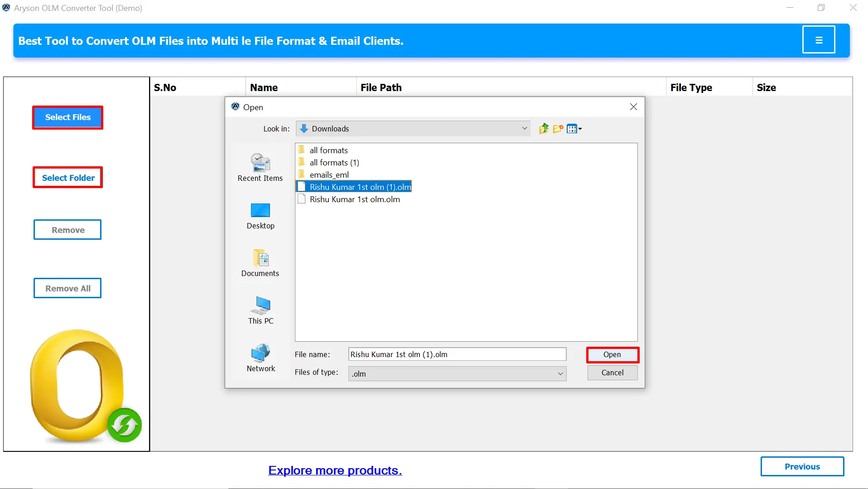
Task: Click the Previous button
Action: point(802,466)
